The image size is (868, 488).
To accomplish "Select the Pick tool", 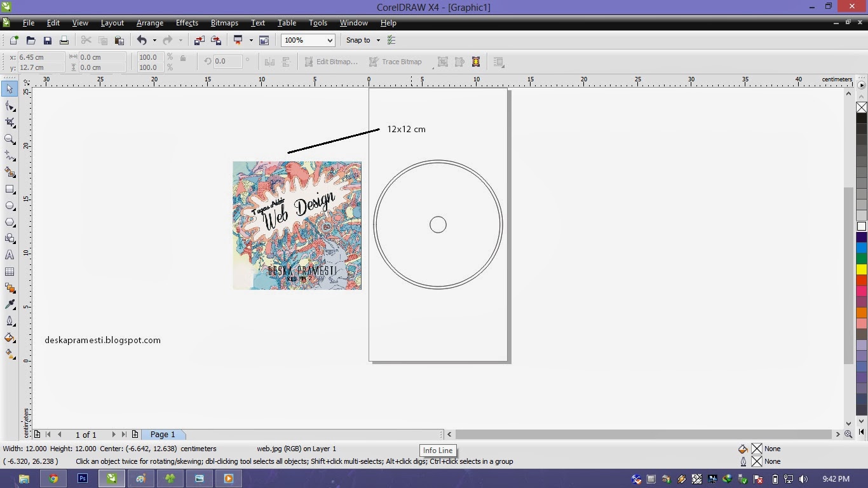I will coord(10,89).
